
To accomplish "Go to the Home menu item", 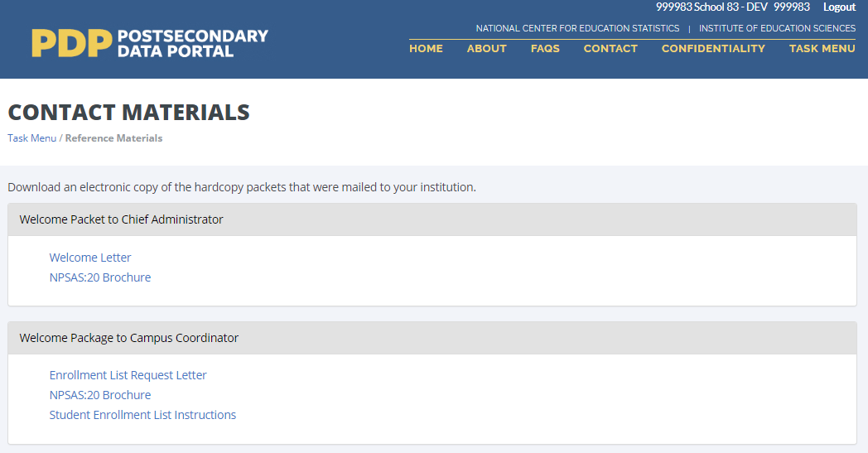I will click(426, 49).
